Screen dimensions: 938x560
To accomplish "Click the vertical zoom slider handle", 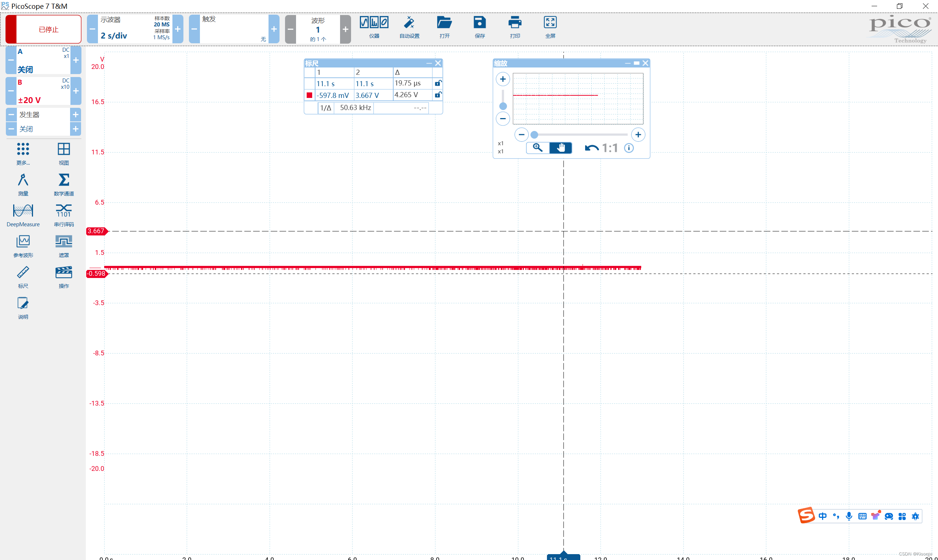I will (x=503, y=106).
